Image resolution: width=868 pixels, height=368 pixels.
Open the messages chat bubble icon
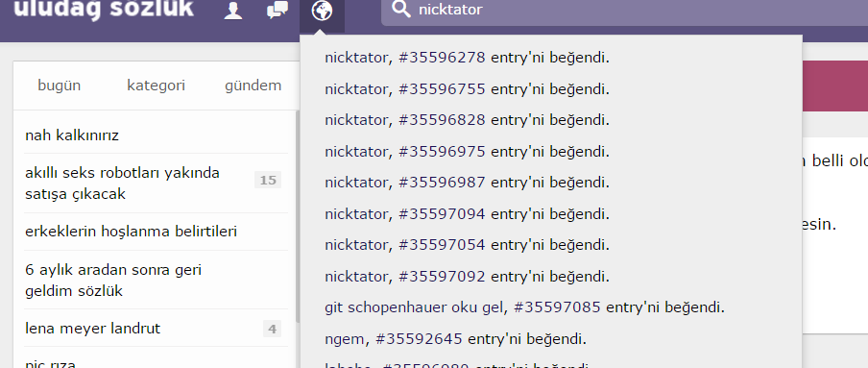pyautogui.click(x=277, y=11)
